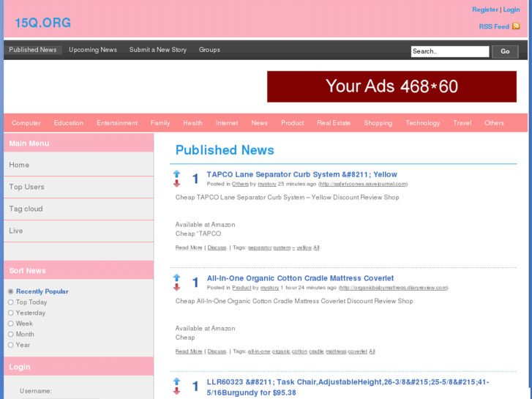Open the Shopping category
Image resolution: width=532 pixels, height=399 pixels.
click(x=378, y=123)
